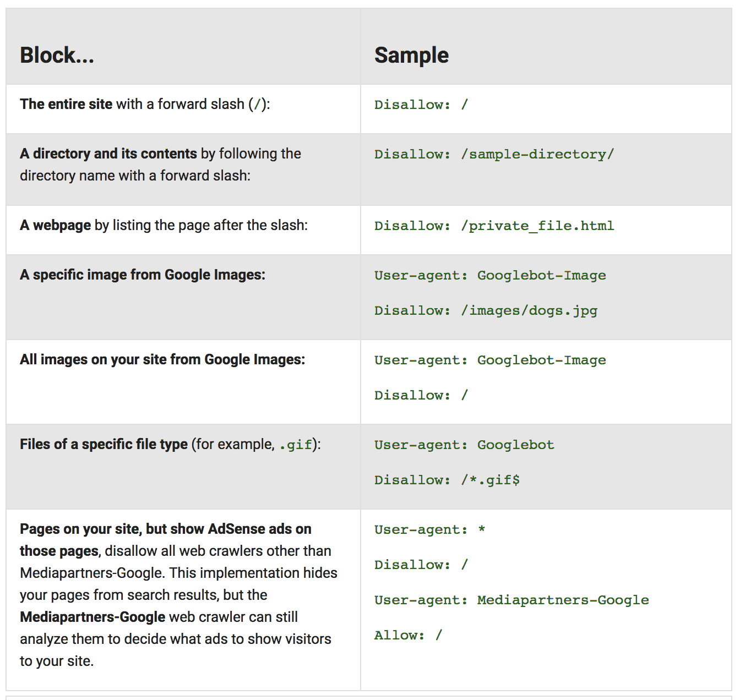Click the "Disallow: /*.gif$" code line
This screenshot has height=700, width=740.
pyautogui.click(x=447, y=480)
